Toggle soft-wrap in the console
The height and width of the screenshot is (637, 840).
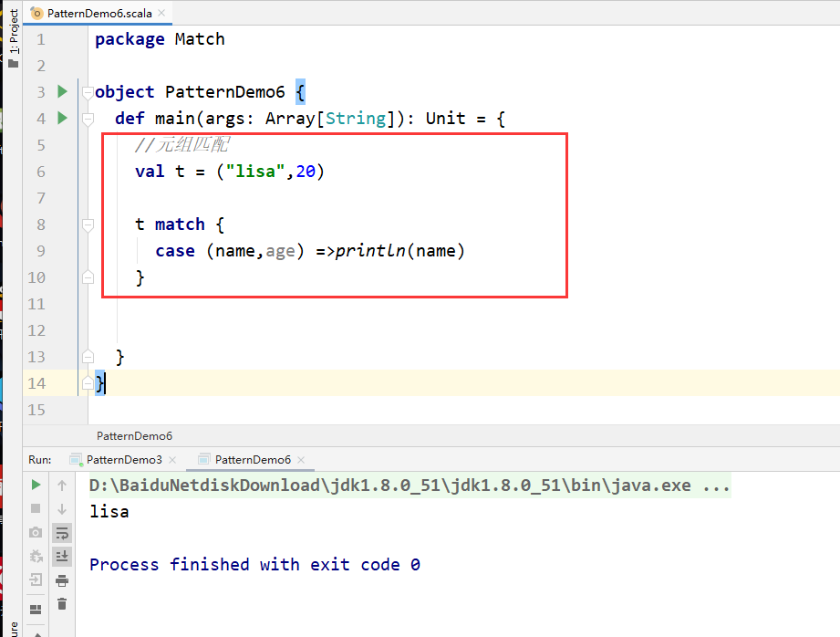point(62,533)
